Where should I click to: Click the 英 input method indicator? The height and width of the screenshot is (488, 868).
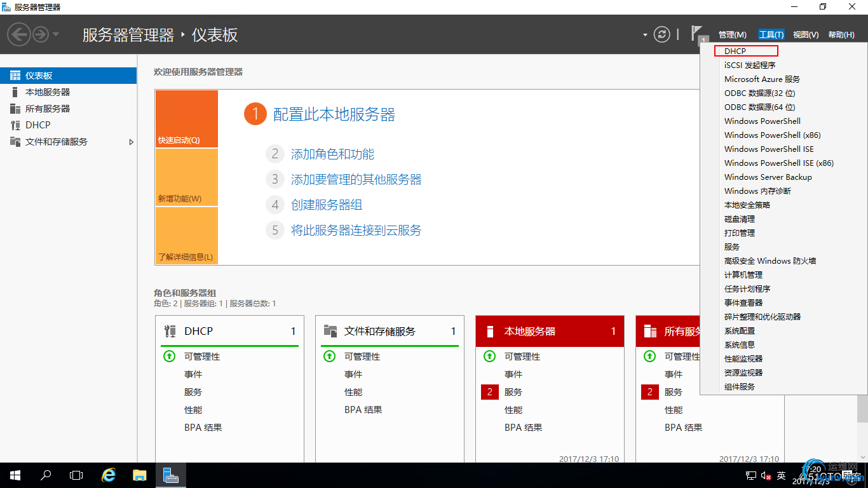[x=782, y=475]
